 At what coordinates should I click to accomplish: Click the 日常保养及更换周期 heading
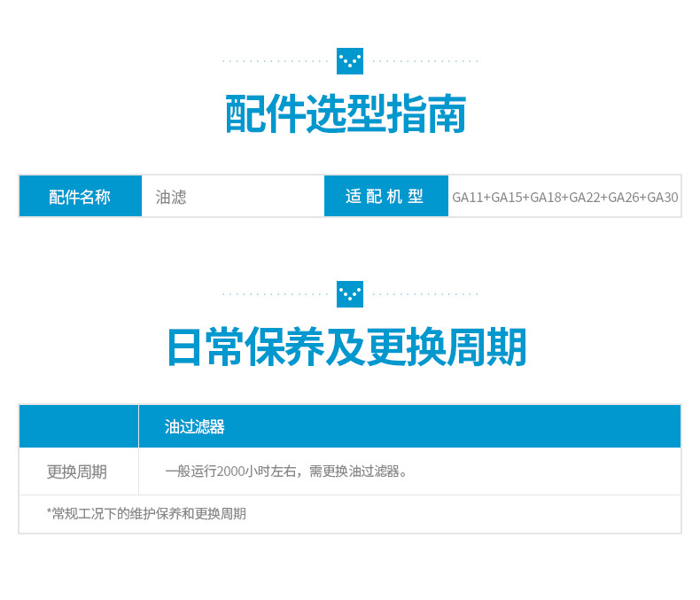(x=346, y=347)
